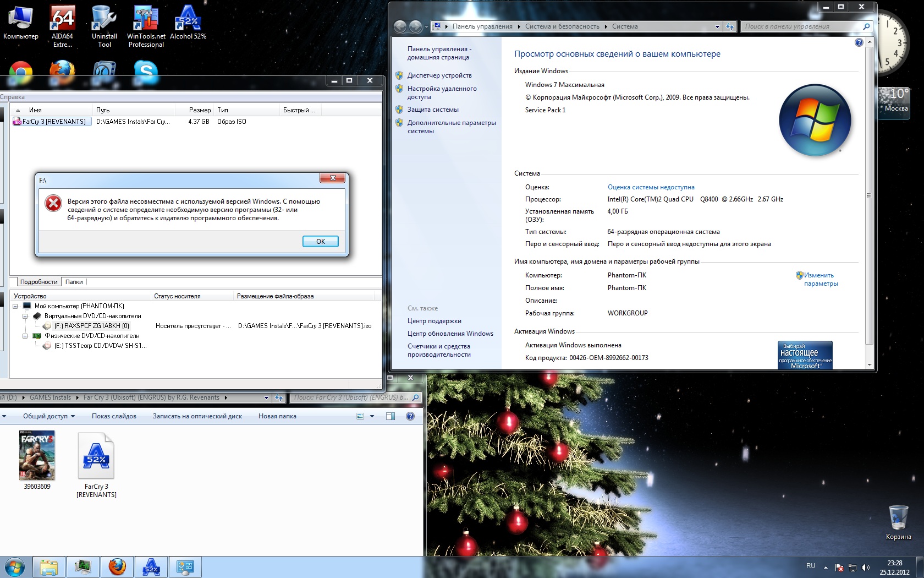Open Action Center flag tray icon
The height and width of the screenshot is (578, 924).
[839, 567]
